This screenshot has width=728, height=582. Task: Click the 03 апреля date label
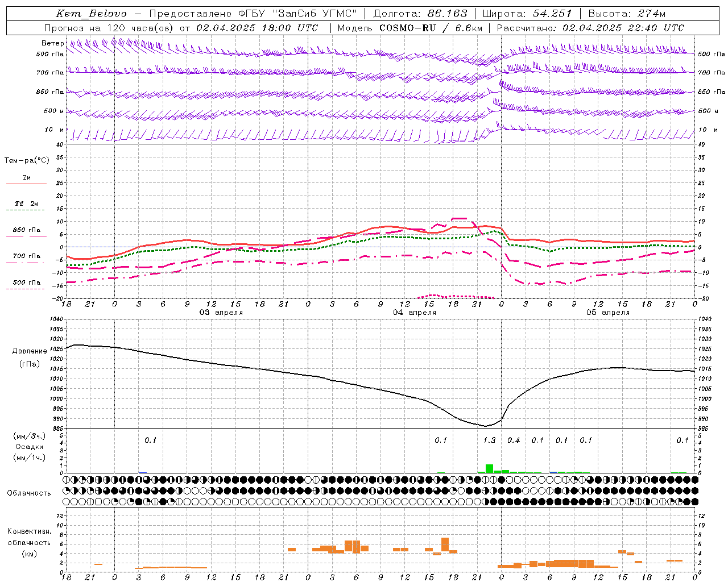click(221, 313)
